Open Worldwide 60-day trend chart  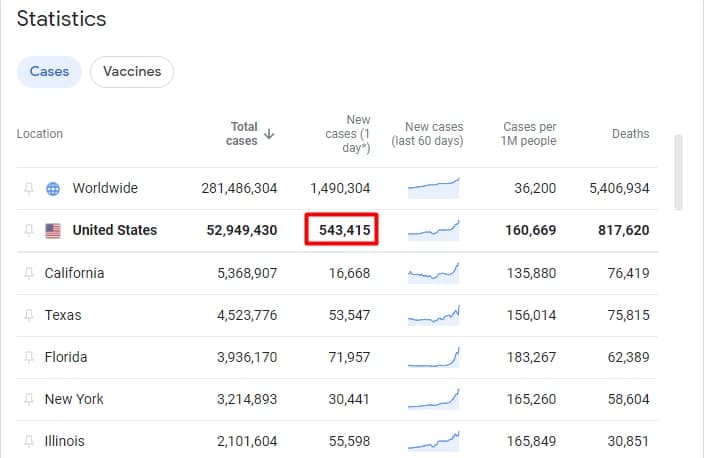[x=434, y=188]
